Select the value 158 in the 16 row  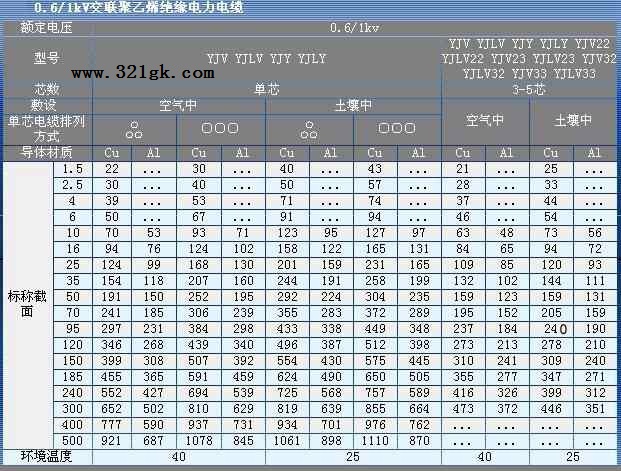click(287, 249)
